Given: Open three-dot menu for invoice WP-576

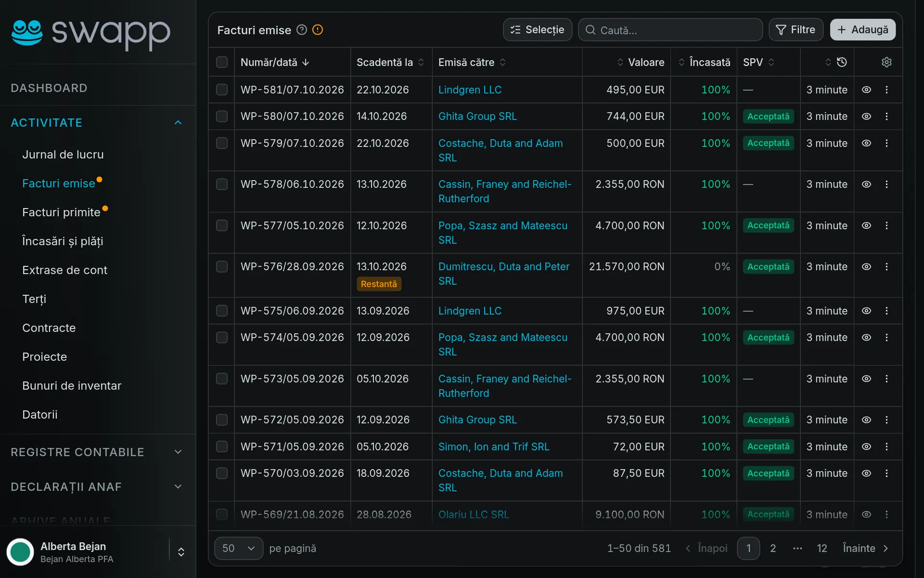Looking at the screenshot, I should click(x=886, y=267).
